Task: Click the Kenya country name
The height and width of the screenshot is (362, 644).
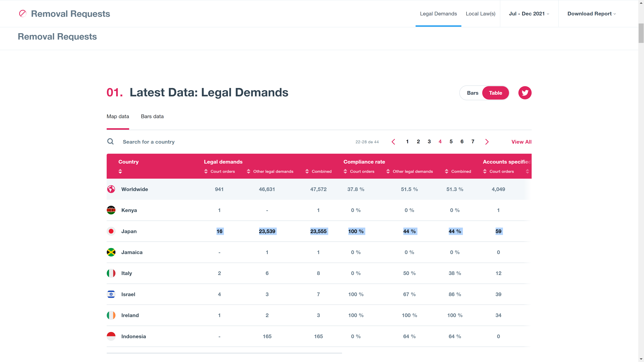Action: click(x=129, y=210)
